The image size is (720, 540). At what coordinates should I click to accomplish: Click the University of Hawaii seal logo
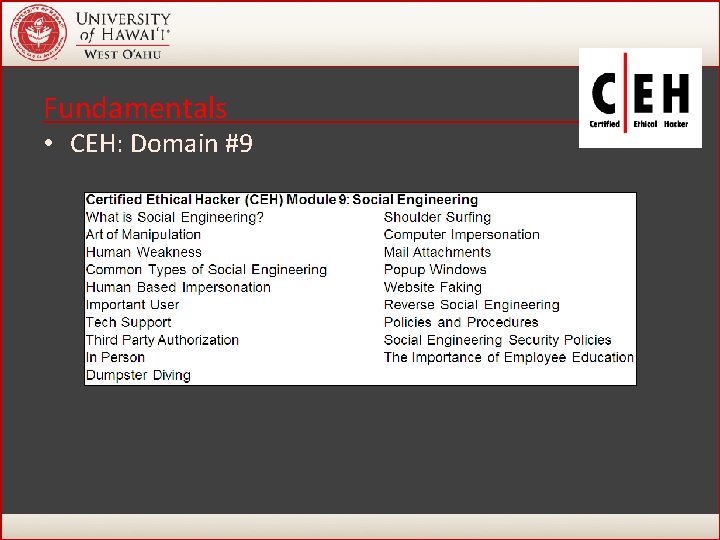coord(39,33)
